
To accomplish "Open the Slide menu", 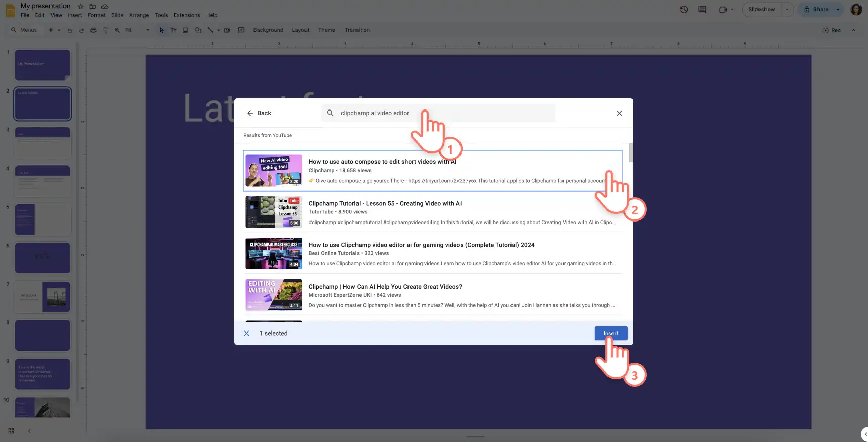I will [x=117, y=15].
